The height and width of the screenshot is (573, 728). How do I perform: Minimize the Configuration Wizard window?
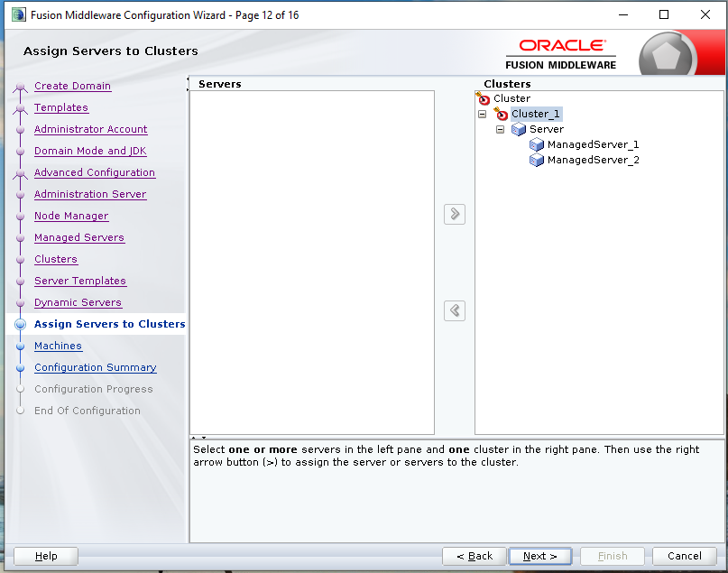[623, 14]
